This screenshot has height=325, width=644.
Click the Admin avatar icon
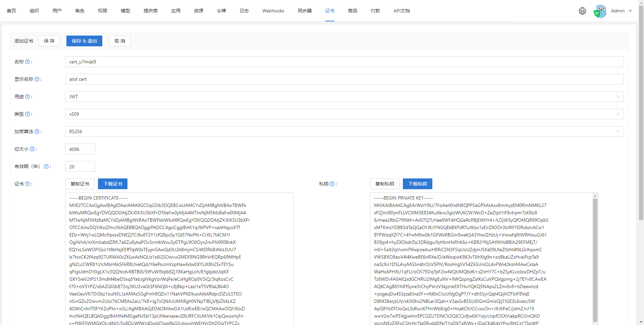[600, 11]
